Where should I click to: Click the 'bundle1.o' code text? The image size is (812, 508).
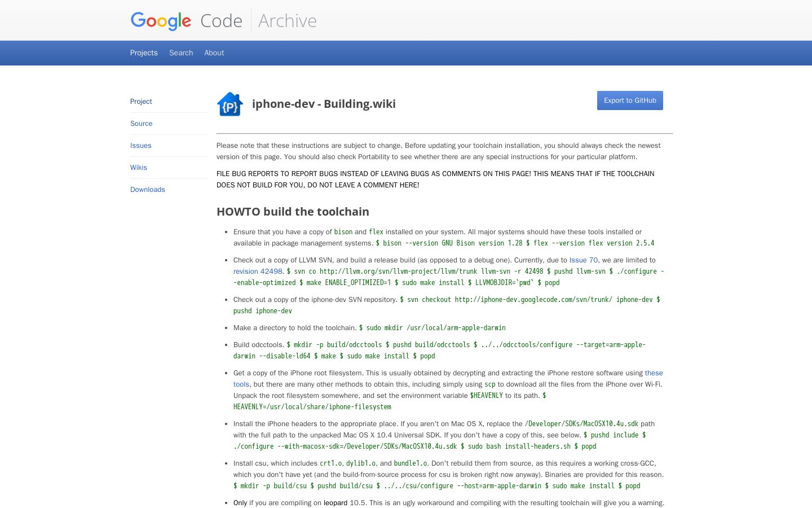coord(411,463)
